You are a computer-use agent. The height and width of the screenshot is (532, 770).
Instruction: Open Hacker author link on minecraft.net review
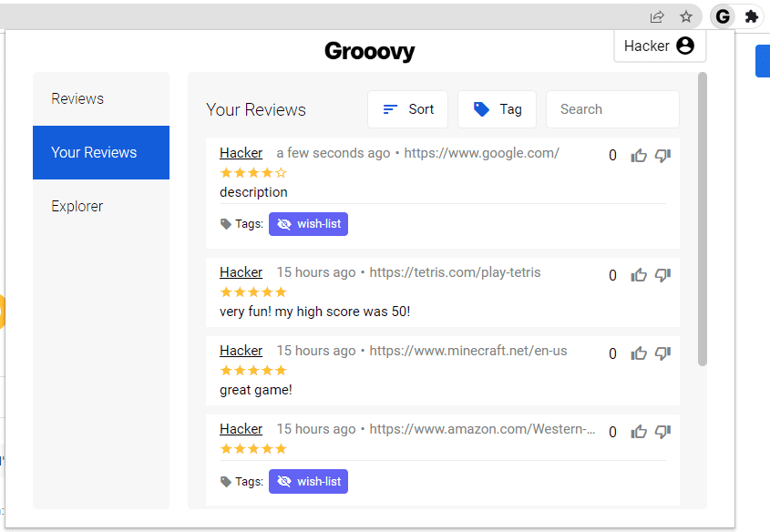(x=241, y=351)
